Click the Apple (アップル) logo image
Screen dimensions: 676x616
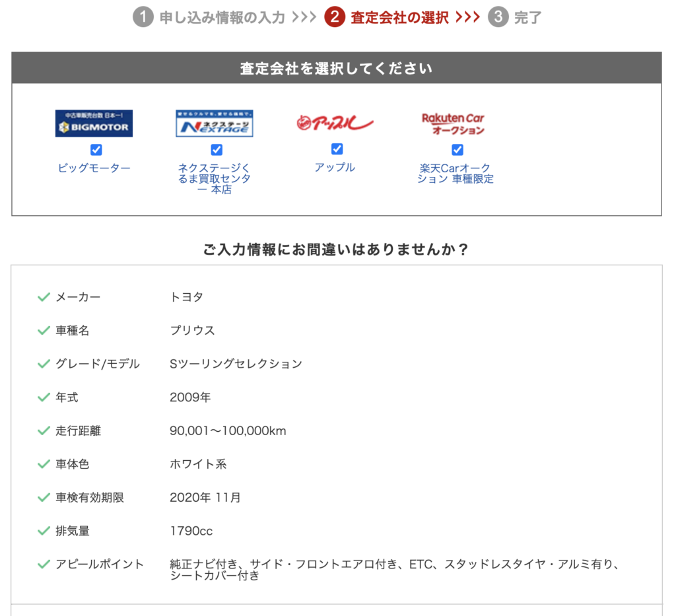tap(335, 123)
